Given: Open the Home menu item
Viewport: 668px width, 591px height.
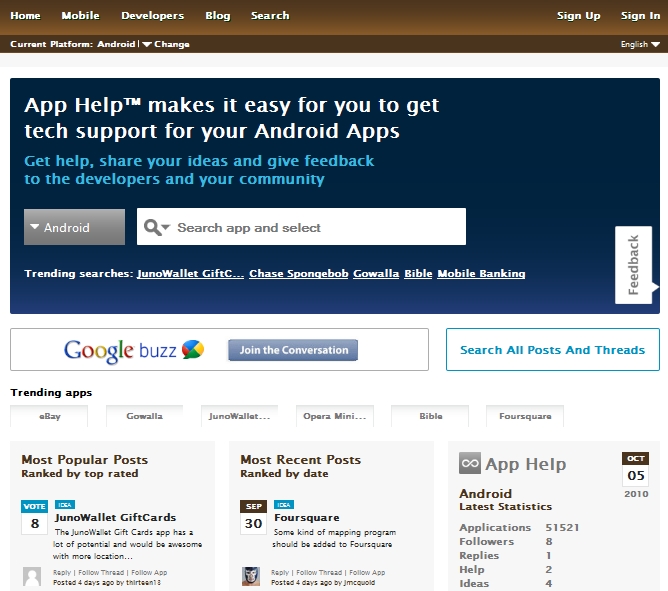Looking at the screenshot, I should tap(26, 16).
